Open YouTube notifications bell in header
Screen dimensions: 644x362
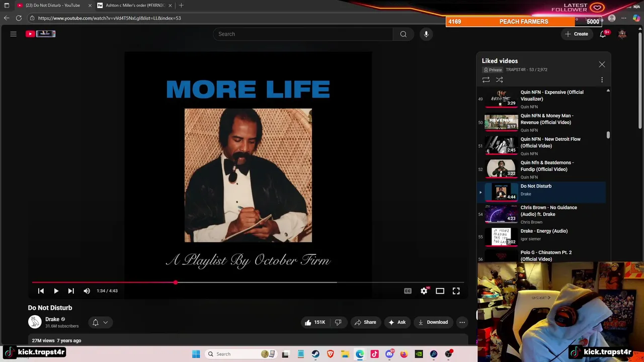[x=603, y=34]
